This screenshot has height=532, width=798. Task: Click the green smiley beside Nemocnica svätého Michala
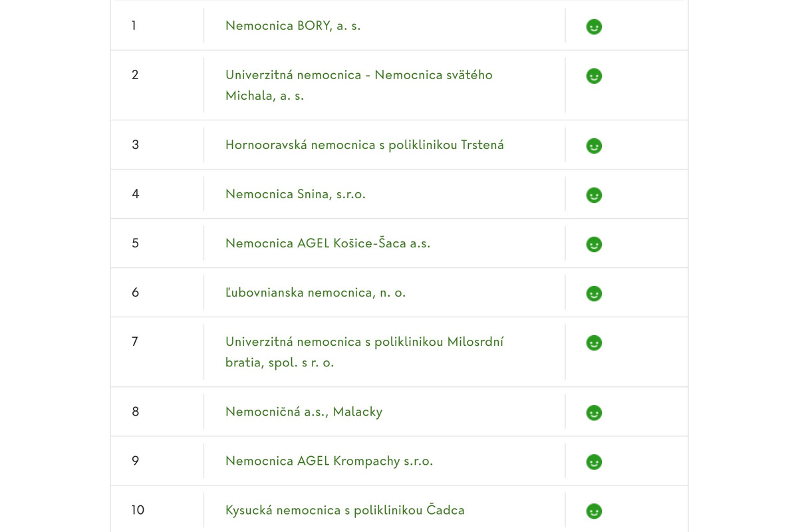click(594, 76)
